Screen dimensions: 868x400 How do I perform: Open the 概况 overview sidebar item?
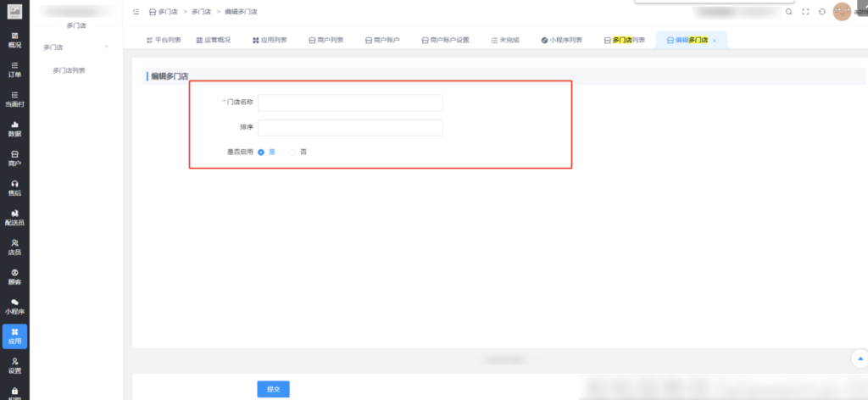14,40
